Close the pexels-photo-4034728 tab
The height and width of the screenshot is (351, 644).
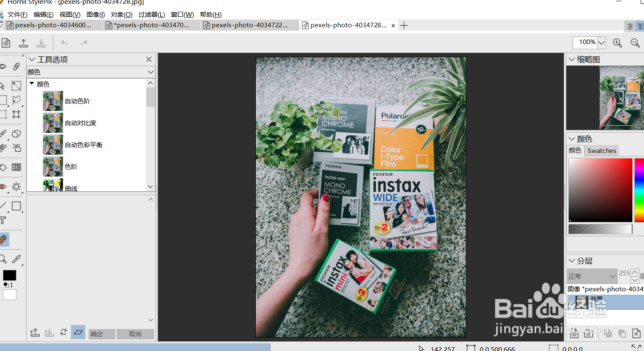[393, 26]
